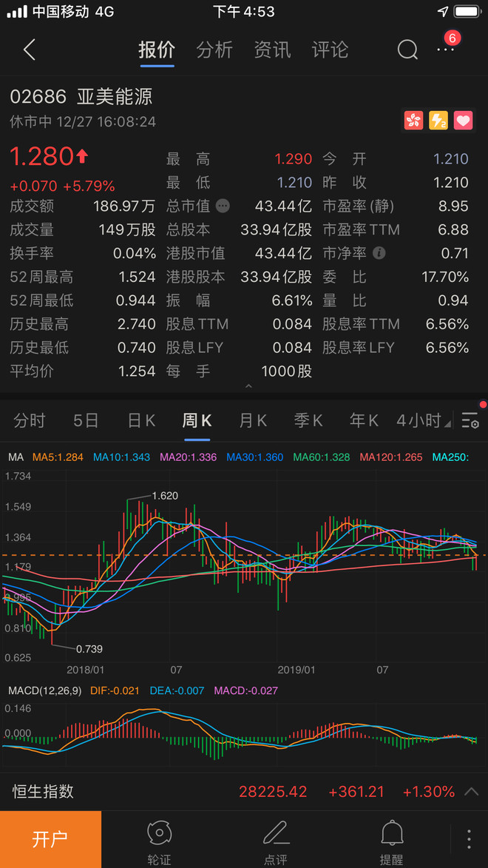Tap the 历史最高 value 2.740

(x=137, y=324)
